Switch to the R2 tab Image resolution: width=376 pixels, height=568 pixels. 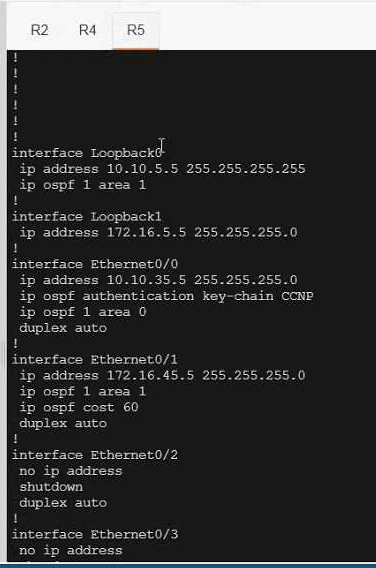pyautogui.click(x=39, y=30)
